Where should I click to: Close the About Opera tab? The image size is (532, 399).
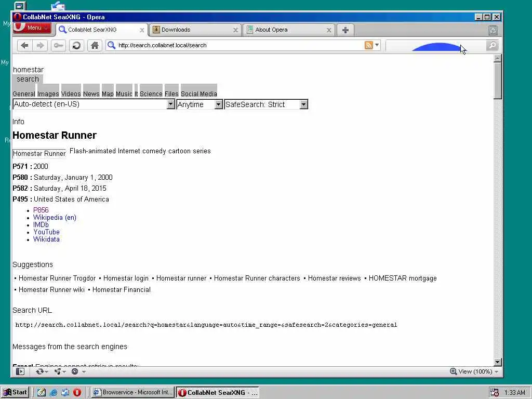coord(329,30)
